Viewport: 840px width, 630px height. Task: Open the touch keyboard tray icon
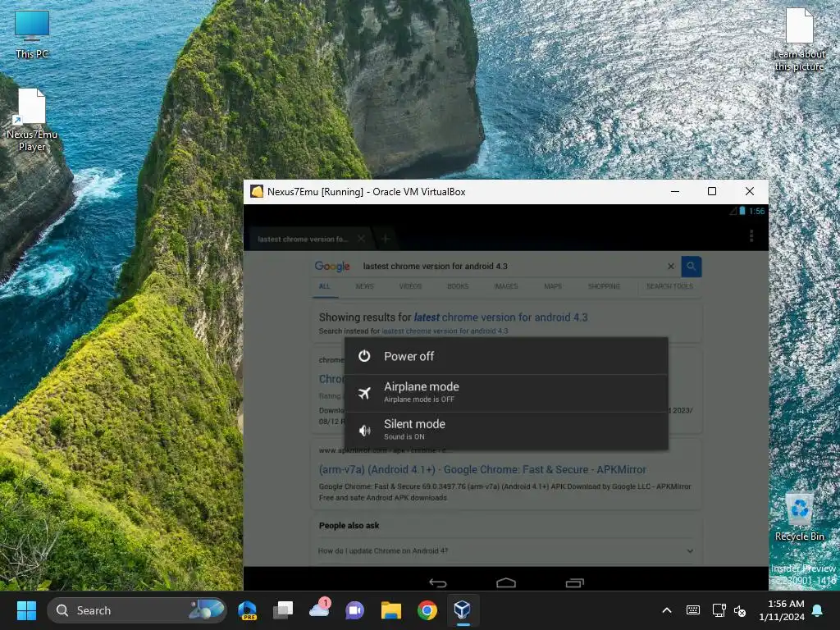[x=692, y=610]
